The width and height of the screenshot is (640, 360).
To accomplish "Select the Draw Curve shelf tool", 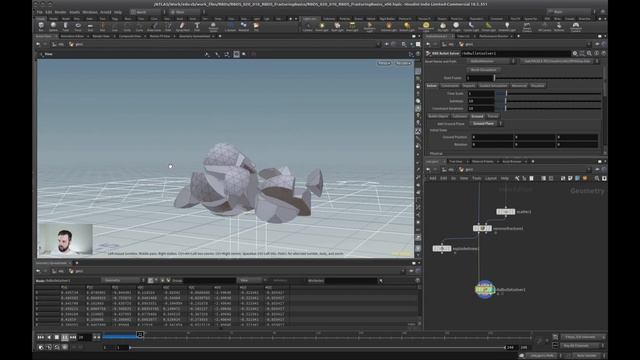I will 154,27.
